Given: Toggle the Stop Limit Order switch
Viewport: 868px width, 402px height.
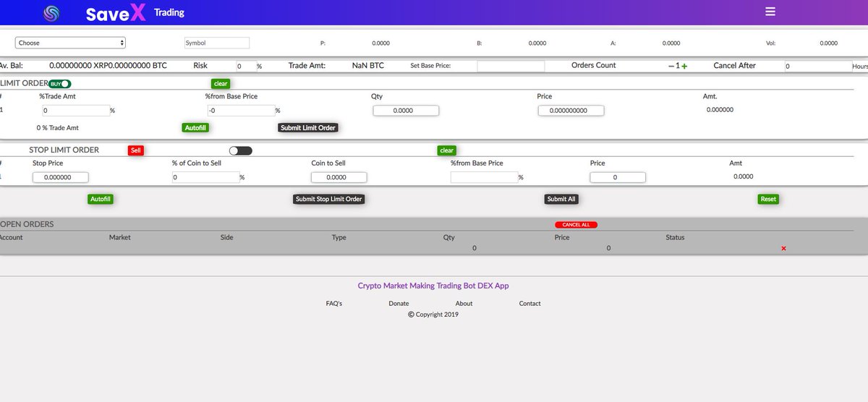Looking at the screenshot, I should 240,150.
